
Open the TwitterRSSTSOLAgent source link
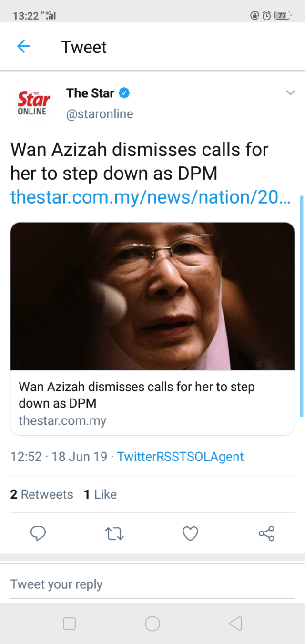pos(180,456)
